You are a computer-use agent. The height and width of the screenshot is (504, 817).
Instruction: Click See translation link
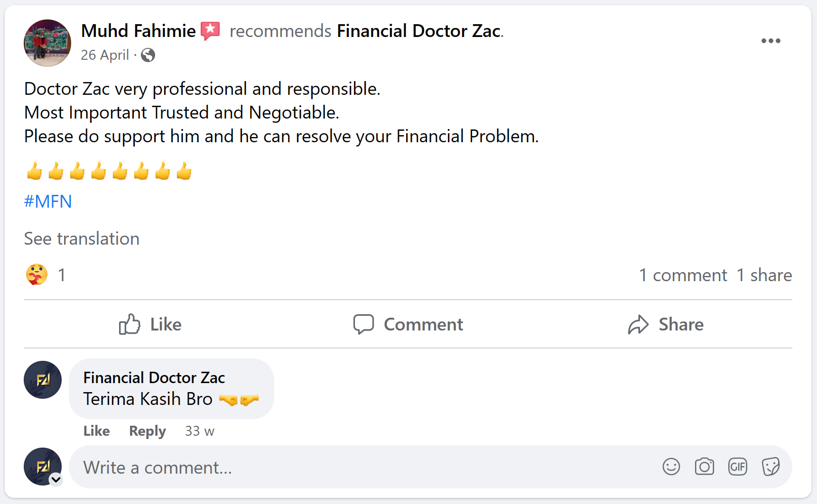(x=82, y=238)
